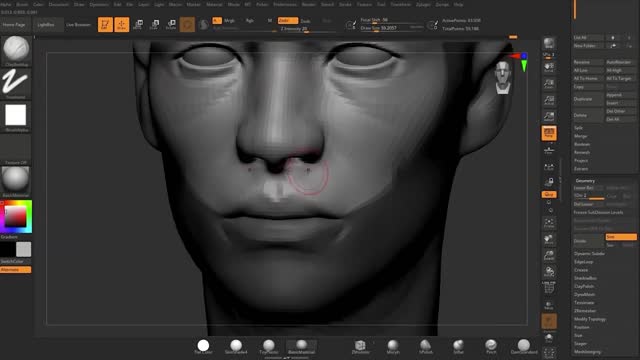The width and height of the screenshot is (640, 360).
Task: Pick the Pinch brush from bottom shelf
Action: tap(491, 347)
